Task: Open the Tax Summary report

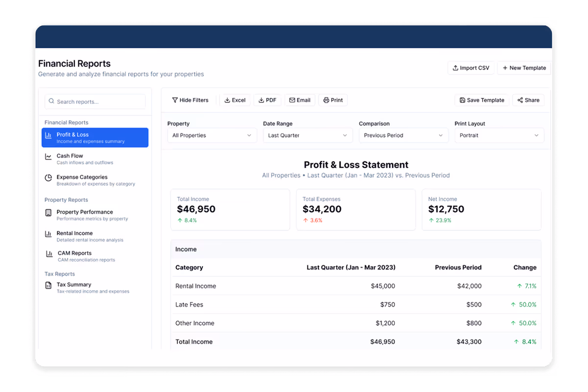Action: [x=95, y=288]
